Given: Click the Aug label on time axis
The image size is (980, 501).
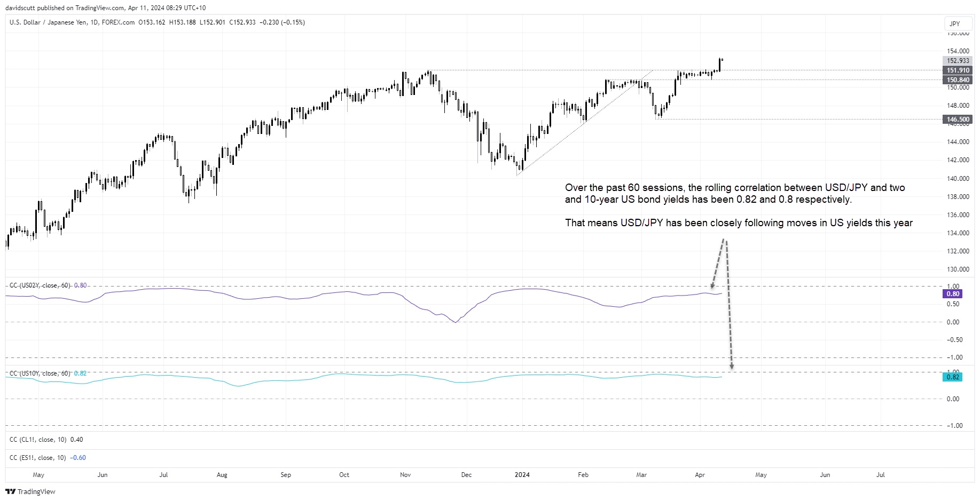Looking at the screenshot, I should point(222,475).
